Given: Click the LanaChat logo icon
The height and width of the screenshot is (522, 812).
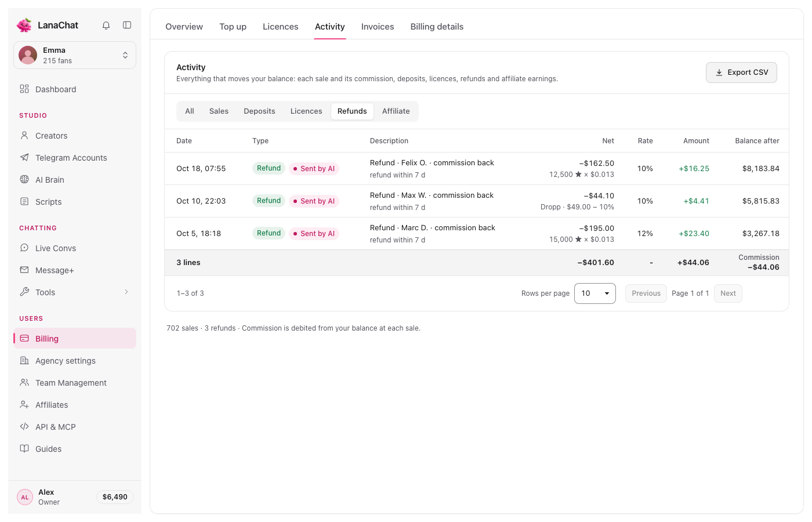Looking at the screenshot, I should (x=24, y=25).
